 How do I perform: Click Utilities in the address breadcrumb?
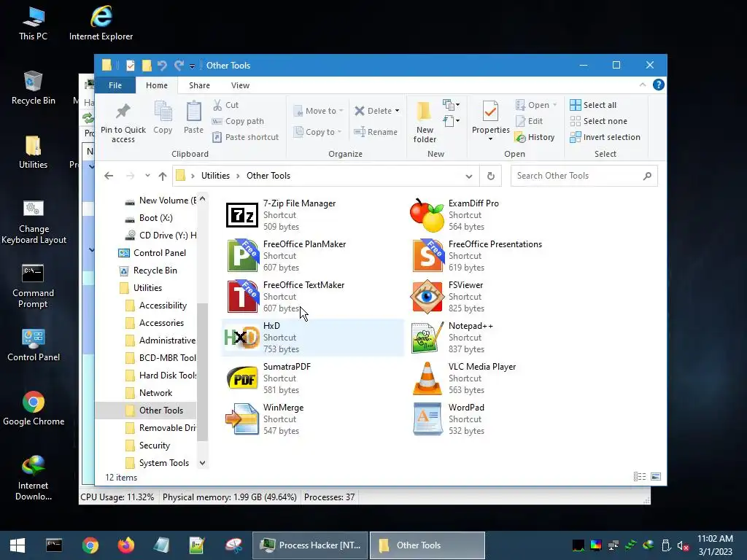click(215, 176)
